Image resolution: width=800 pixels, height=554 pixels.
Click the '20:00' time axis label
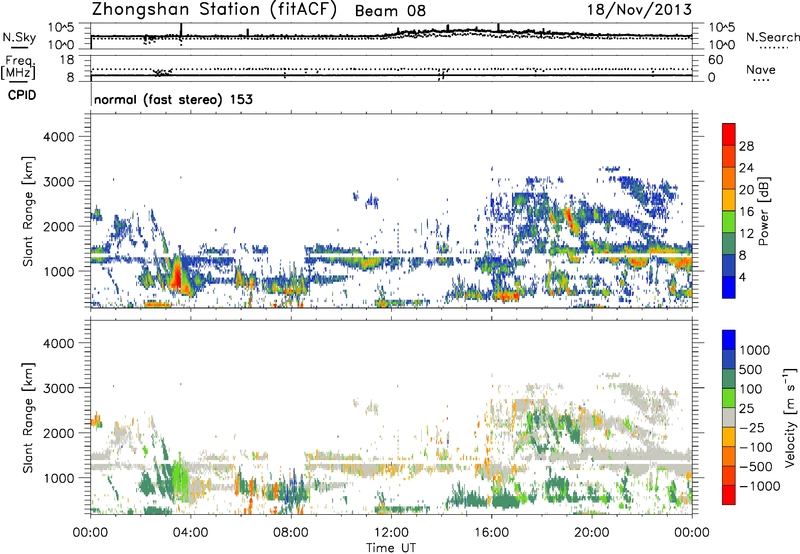(592, 533)
